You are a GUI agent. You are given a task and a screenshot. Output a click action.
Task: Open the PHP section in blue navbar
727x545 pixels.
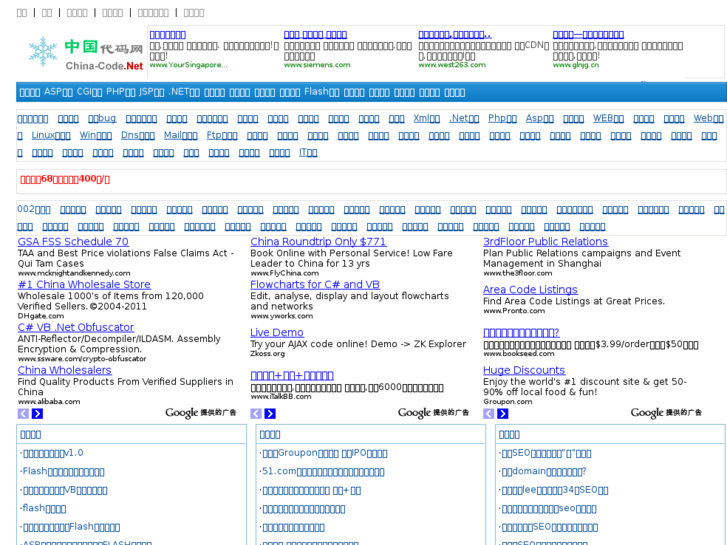[x=121, y=92]
